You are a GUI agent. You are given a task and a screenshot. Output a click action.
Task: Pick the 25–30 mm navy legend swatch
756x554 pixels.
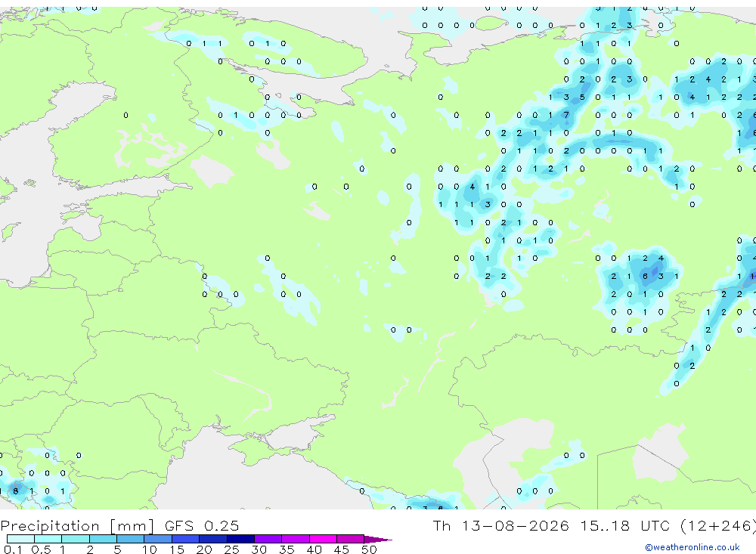(240, 539)
